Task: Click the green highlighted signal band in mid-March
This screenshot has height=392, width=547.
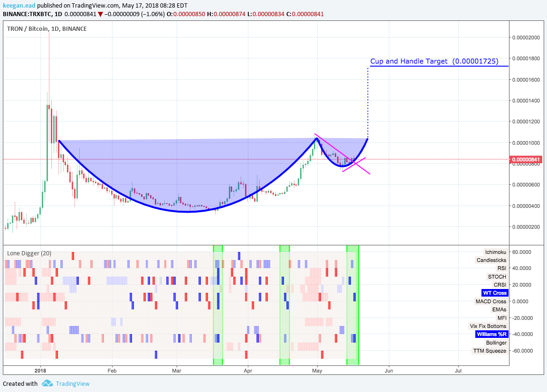Action: (218, 305)
